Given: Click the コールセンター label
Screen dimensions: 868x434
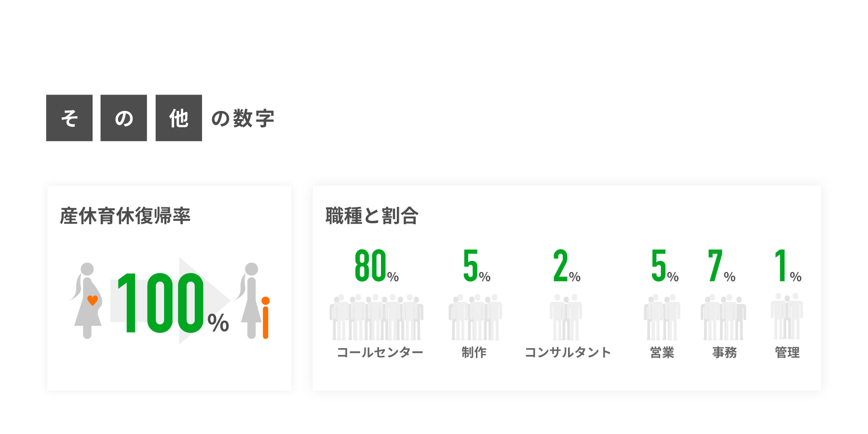Looking at the screenshot, I should (380, 353).
